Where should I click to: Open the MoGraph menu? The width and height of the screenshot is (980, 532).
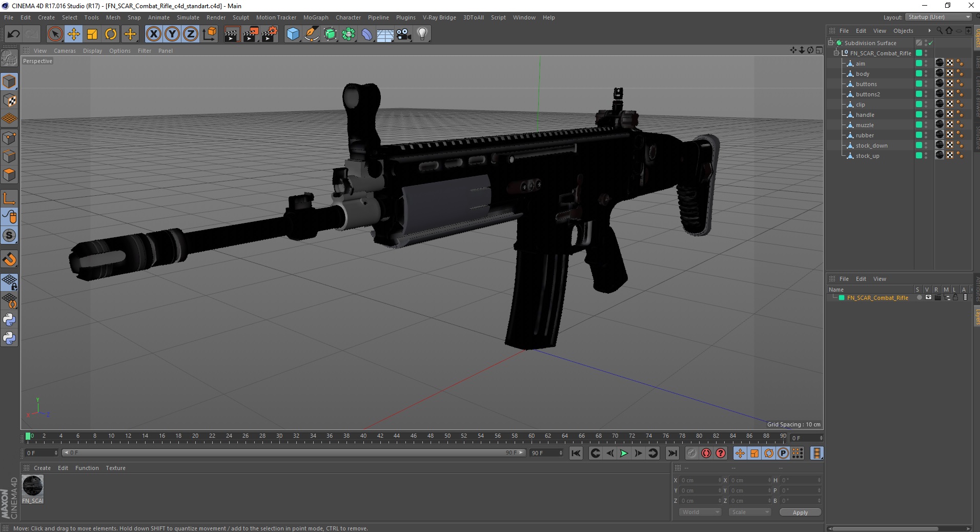(x=316, y=17)
